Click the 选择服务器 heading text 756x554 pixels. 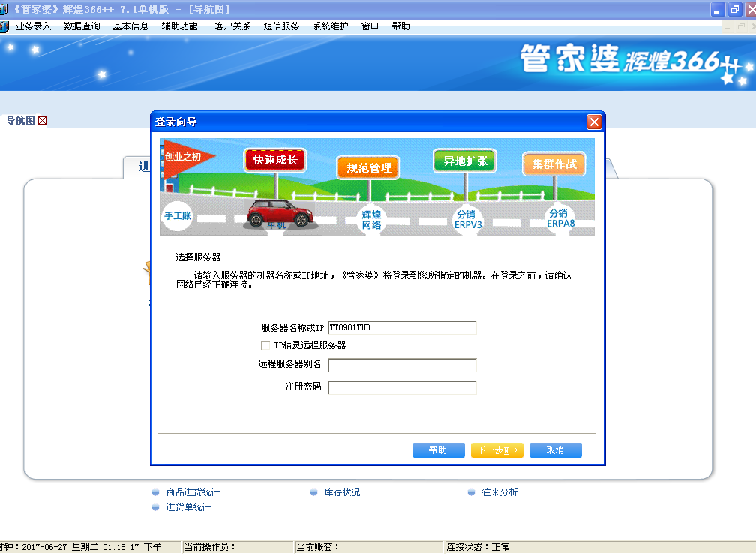click(198, 257)
